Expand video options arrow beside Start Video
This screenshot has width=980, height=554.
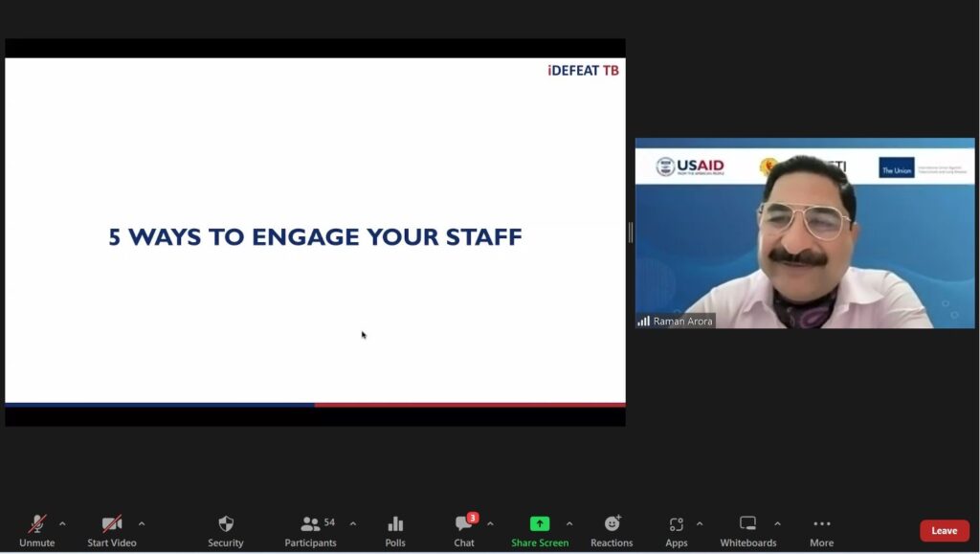coord(142,523)
